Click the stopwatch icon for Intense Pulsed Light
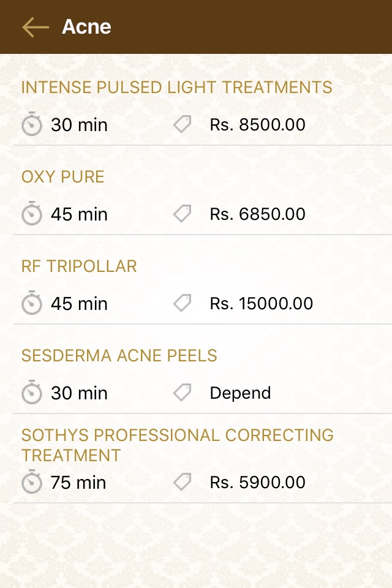 tap(32, 125)
